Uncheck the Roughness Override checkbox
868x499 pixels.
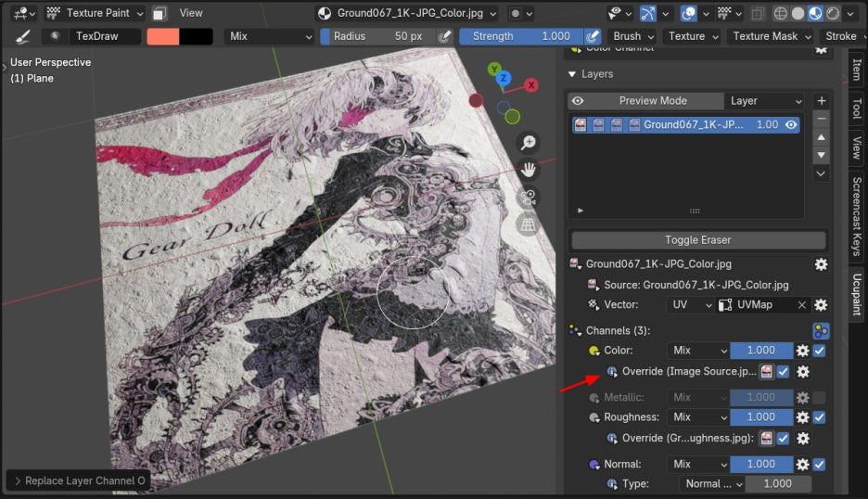click(x=784, y=439)
